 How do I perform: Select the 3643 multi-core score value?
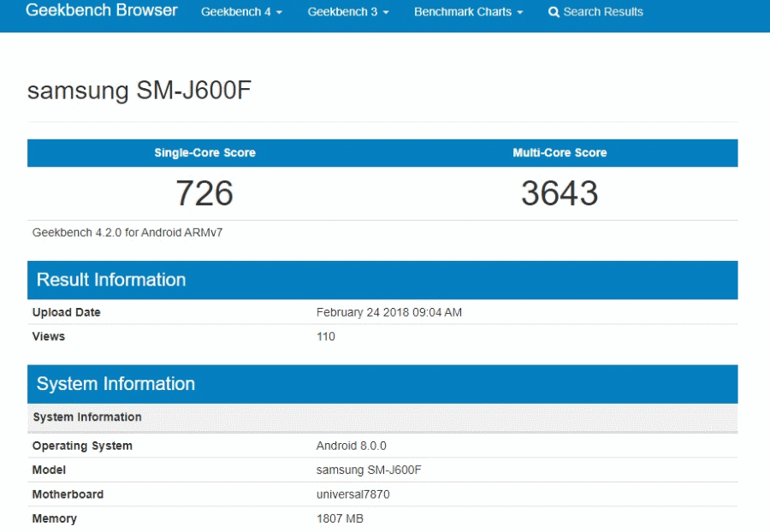(560, 193)
